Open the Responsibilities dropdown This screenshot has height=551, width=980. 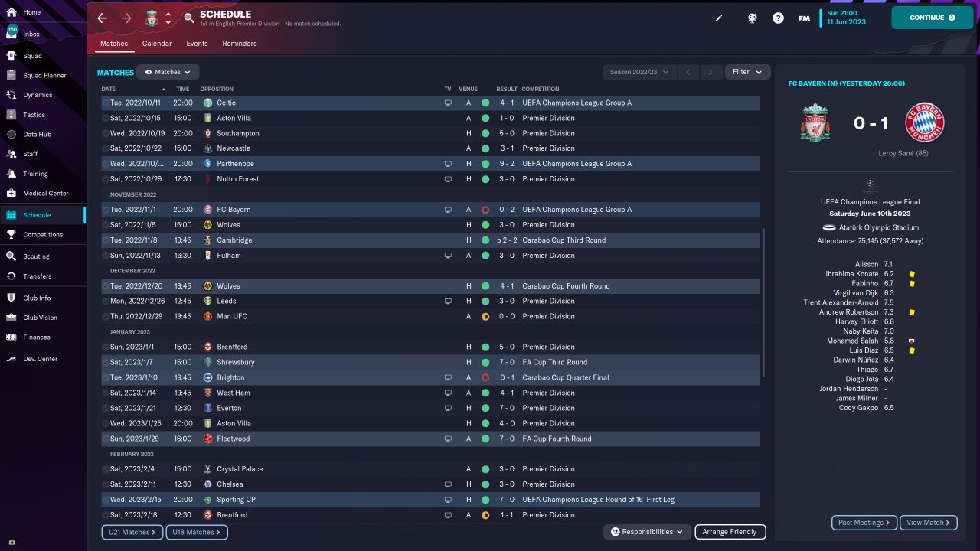click(647, 532)
